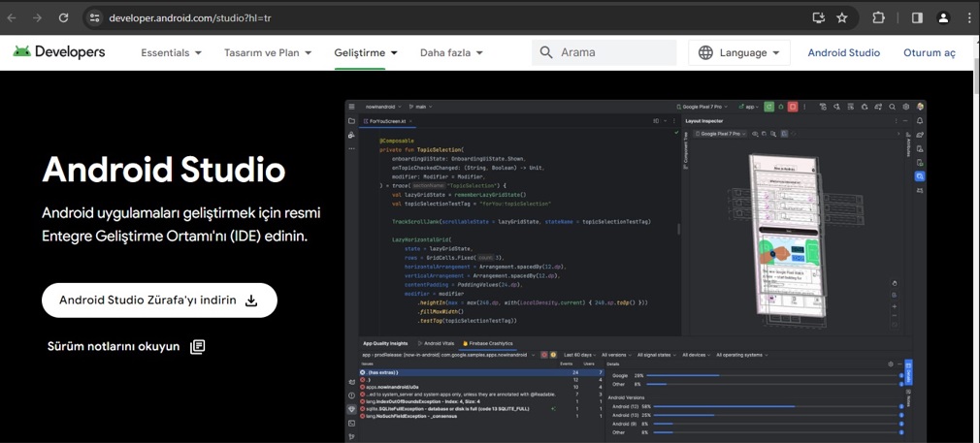
Task: Expand the Daha fazla menu
Action: point(451,53)
